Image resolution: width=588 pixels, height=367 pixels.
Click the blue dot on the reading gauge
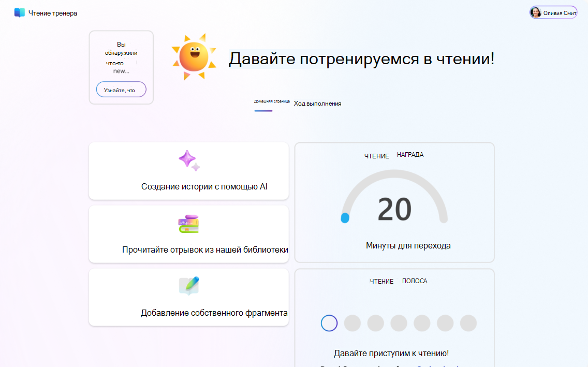pos(345,218)
